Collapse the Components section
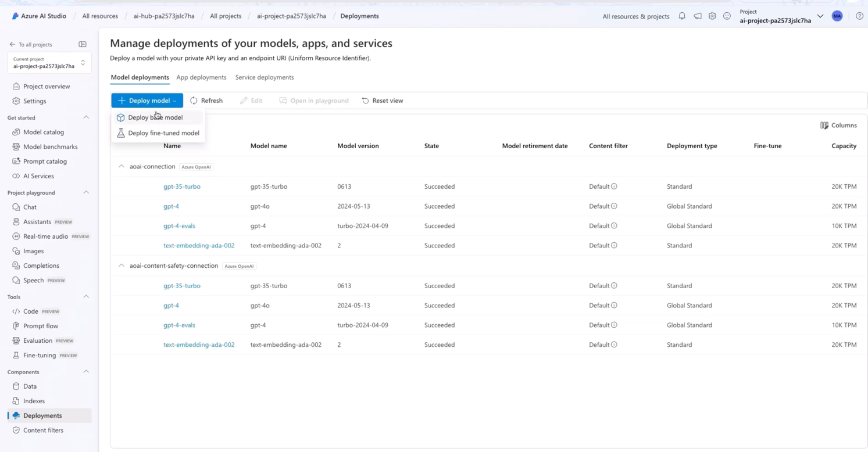 coord(86,372)
